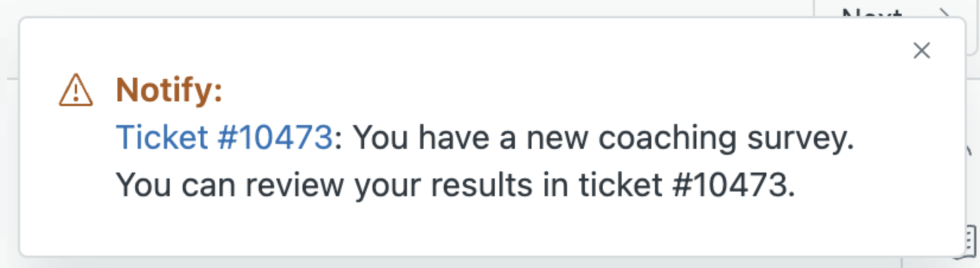Click the exclamation mark inside the warning triangle
Image resolution: width=980 pixels, height=268 pixels.
(76, 93)
